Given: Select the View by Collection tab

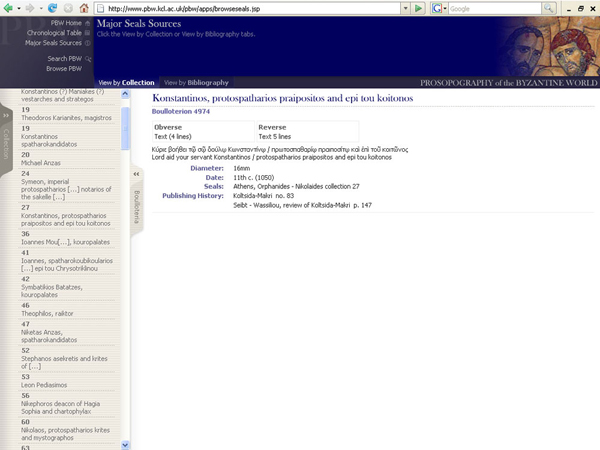Looking at the screenshot, I should tap(126, 82).
